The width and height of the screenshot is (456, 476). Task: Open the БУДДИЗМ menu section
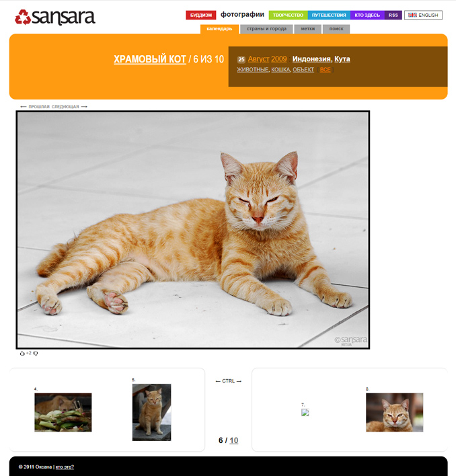point(201,15)
